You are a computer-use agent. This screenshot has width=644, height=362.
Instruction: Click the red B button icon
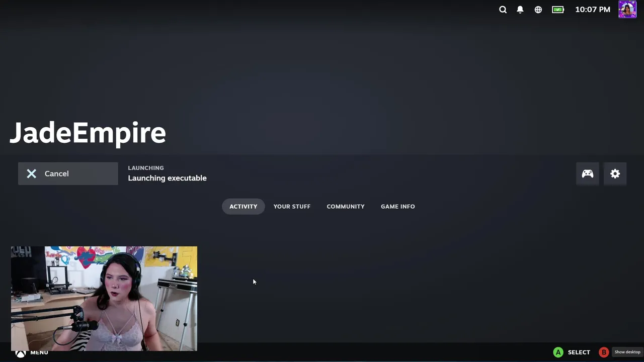[x=604, y=352]
